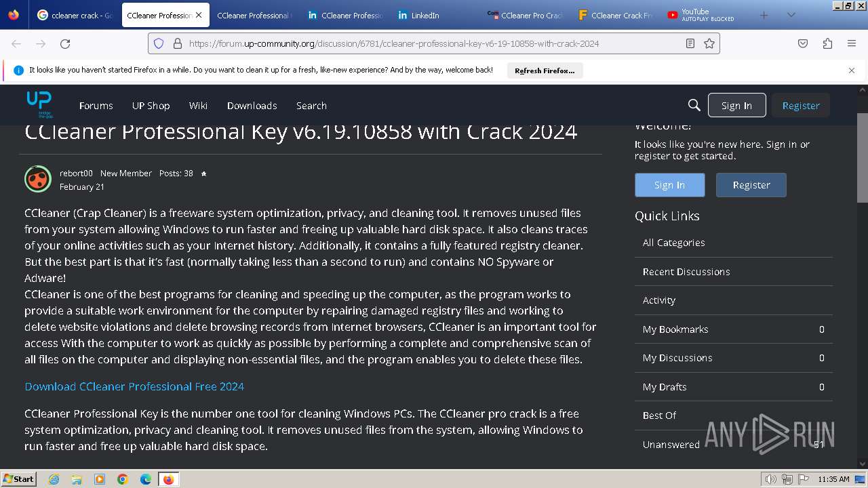
Task: Click the address bar URL field
Action: click(x=434, y=43)
